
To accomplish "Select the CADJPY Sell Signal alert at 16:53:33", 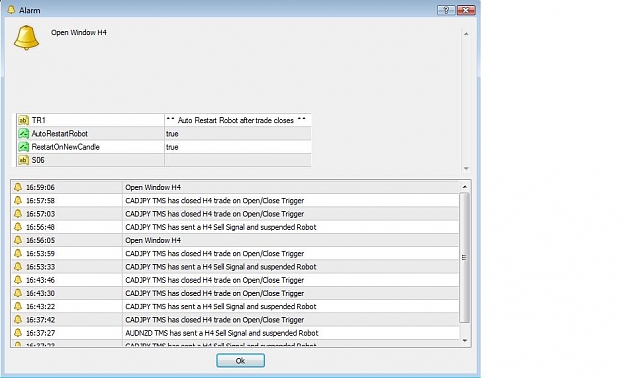I will click(x=221, y=266).
